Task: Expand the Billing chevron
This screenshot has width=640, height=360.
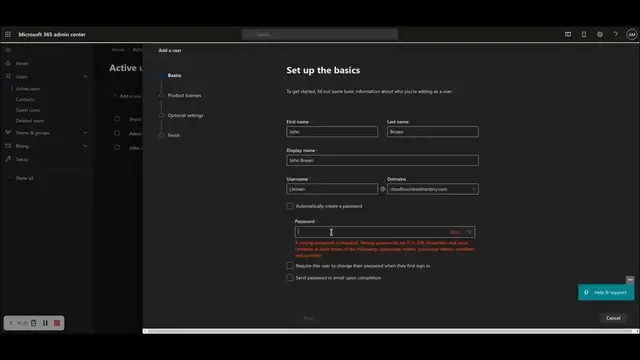Action: pos(85,146)
